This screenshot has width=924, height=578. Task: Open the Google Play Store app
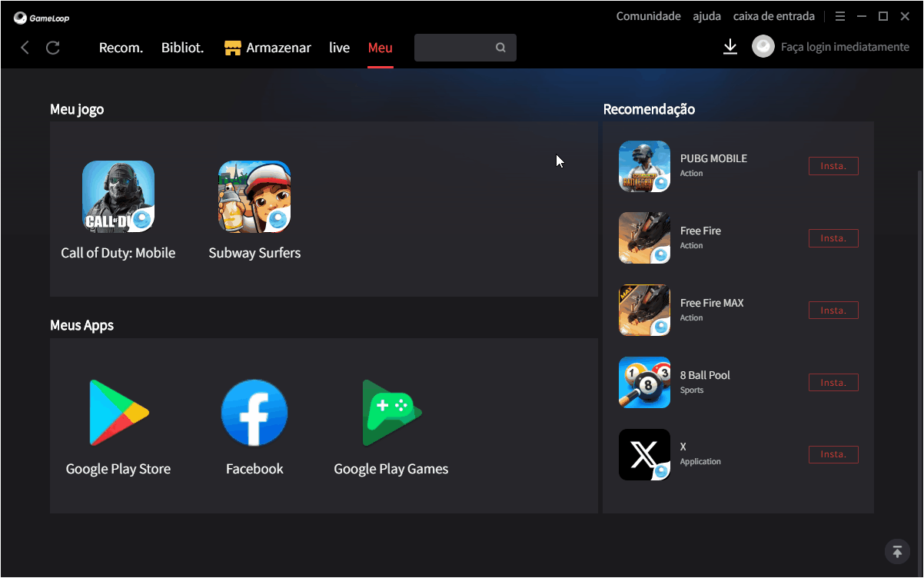(118, 413)
